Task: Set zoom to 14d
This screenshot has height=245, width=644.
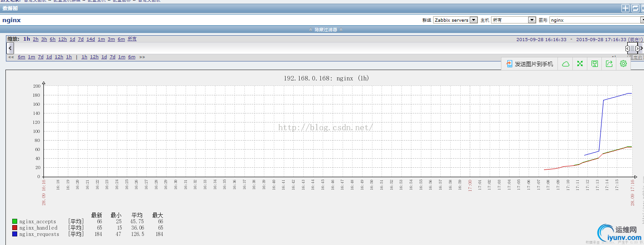Action: click(91, 39)
